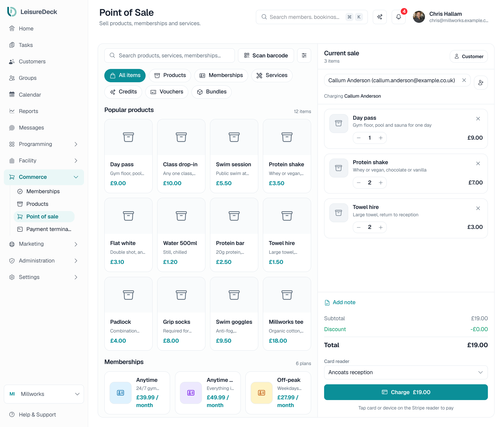The image size is (504, 427).
Task: Filter by Credits category
Action: click(123, 92)
